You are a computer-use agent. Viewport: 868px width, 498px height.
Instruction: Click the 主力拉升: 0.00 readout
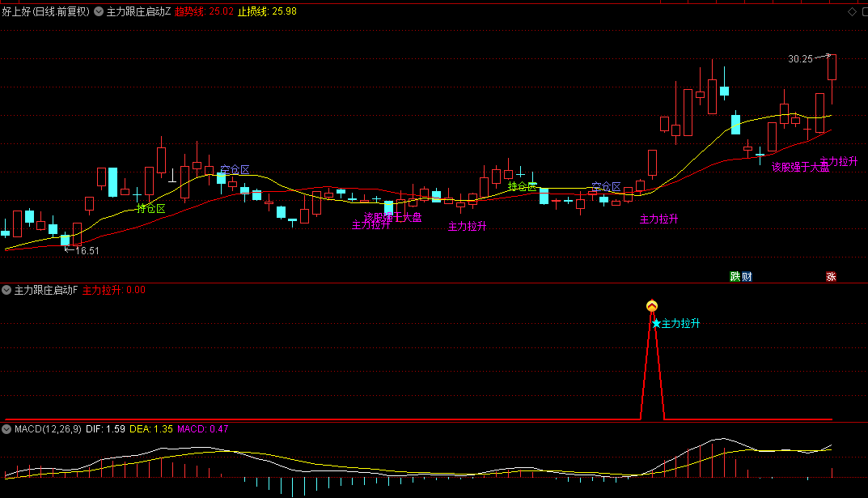114,290
